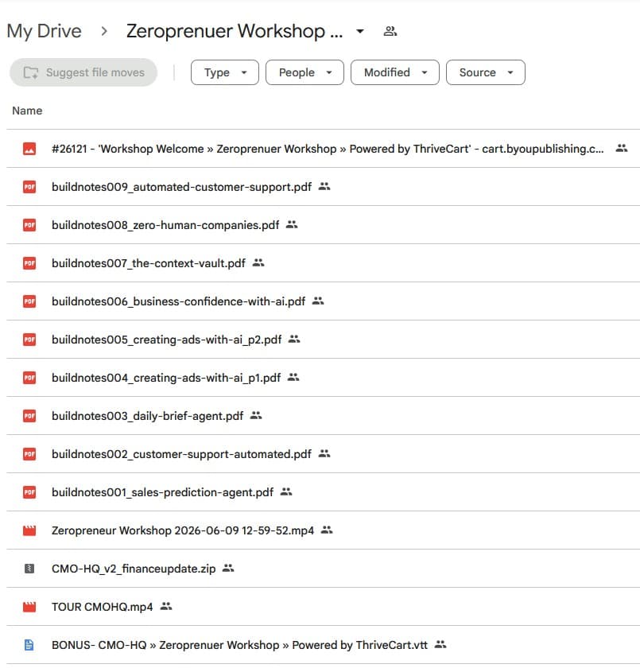Click the shared icon next to buildnotes008_zero-human-companies.pdf
Screen dimensions: 640x672
[x=292, y=224]
